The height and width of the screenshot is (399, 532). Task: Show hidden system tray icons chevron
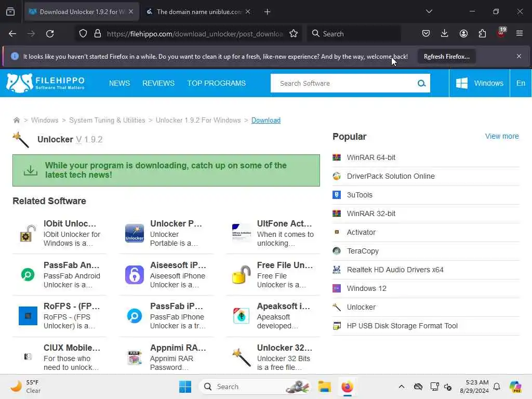[x=402, y=387]
